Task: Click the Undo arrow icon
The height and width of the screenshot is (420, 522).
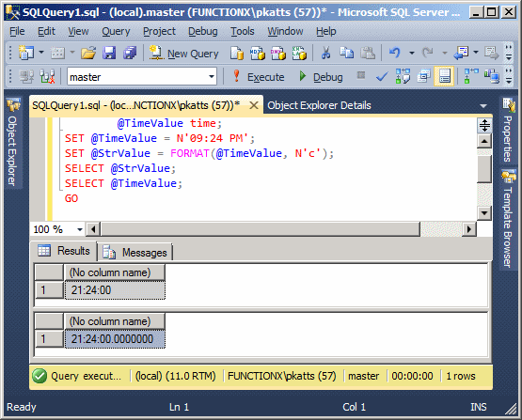Action: pyautogui.click(x=395, y=53)
